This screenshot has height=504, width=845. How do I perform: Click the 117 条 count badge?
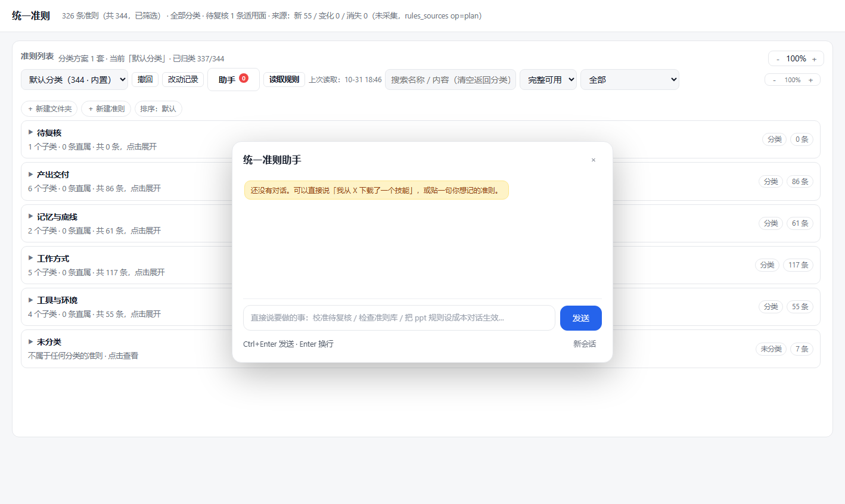[799, 265]
